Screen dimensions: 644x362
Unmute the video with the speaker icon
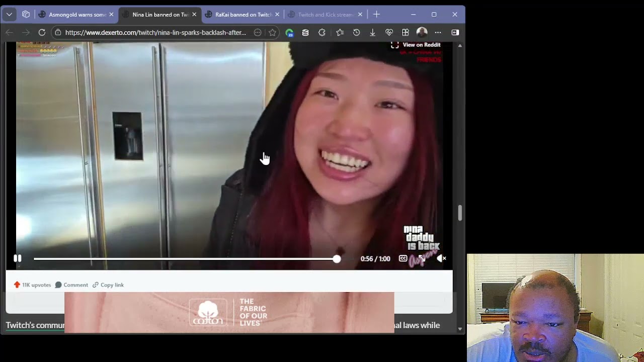click(x=441, y=258)
